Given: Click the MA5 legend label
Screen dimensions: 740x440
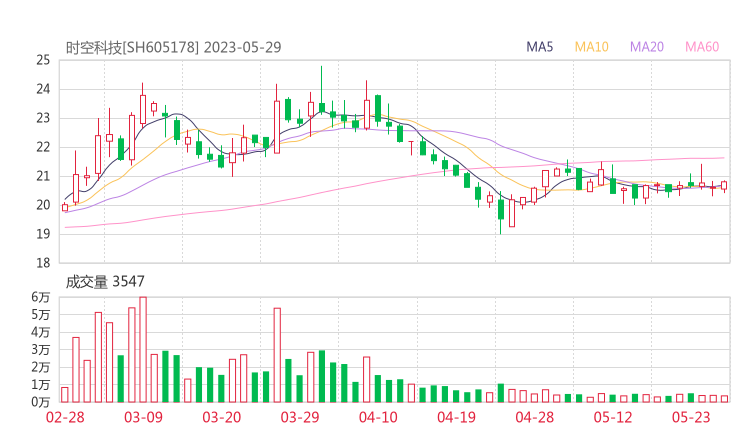Looking at the screenshot, I should pyautogui.click(x=539, y=47).
